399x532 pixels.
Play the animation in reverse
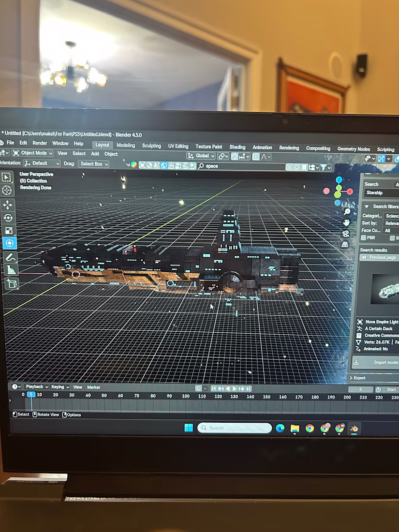point(228,388)
